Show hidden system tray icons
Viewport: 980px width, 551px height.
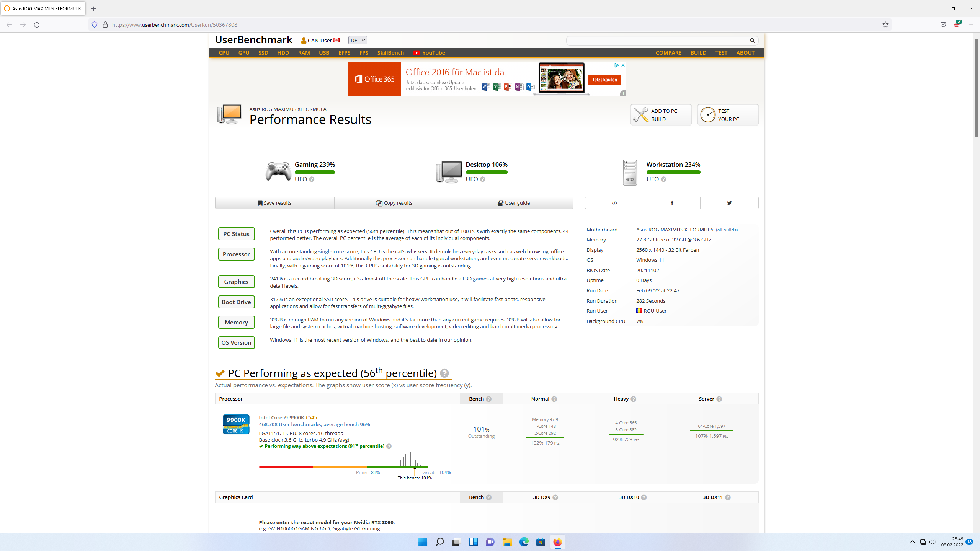tap(913, 542)
